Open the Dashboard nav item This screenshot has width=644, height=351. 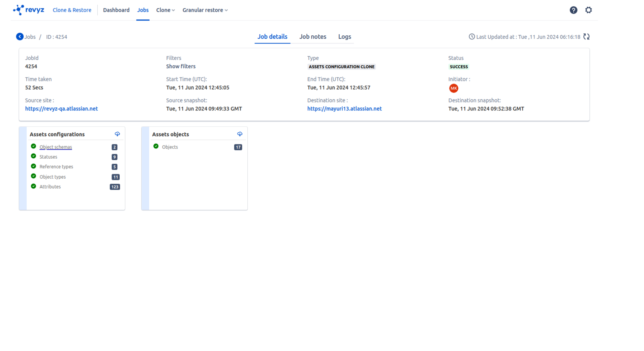[116, 10]
